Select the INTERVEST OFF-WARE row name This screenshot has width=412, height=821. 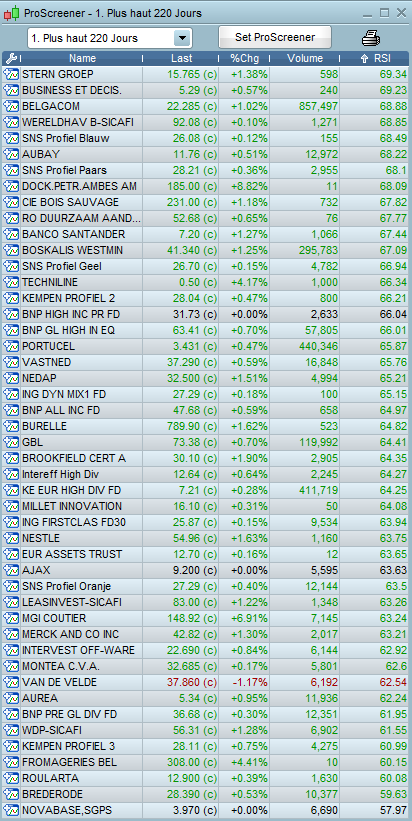pyautogui.click(x=79, y=650)
